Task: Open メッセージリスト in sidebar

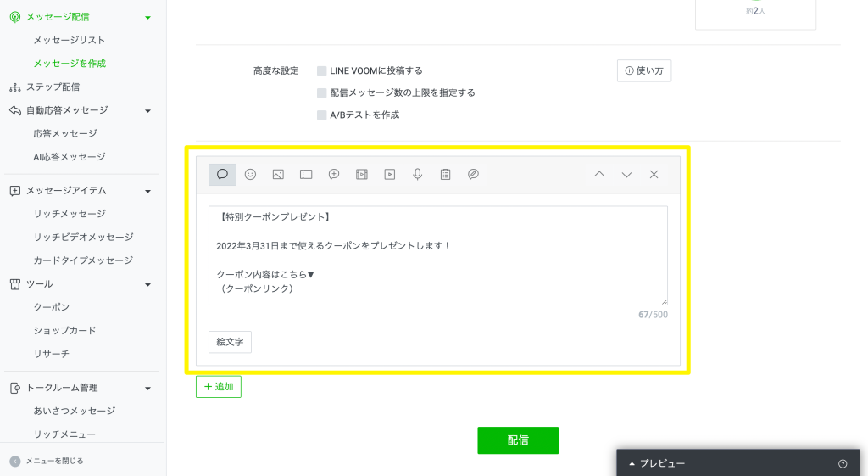Action: tap(70, 41)
